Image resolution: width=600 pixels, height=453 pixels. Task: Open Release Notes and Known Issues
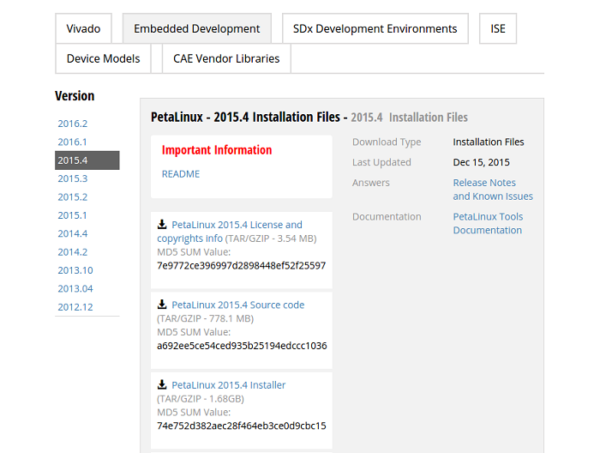point(493,189)
